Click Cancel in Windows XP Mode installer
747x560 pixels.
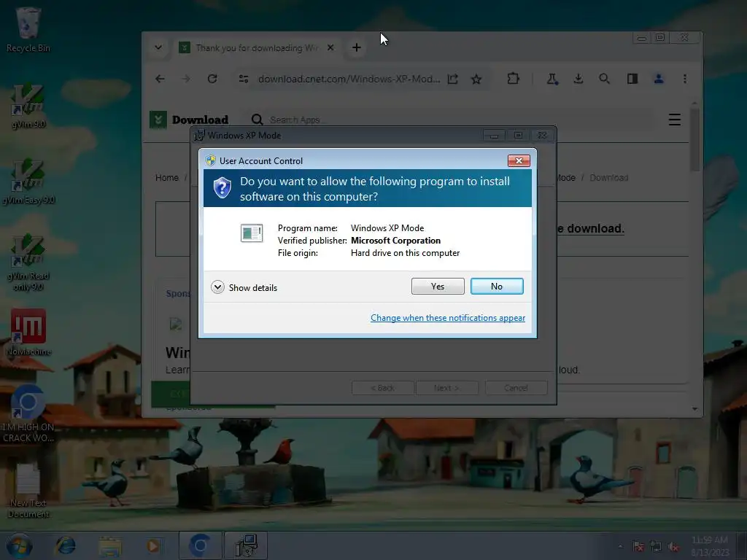[x=516, y=388]
